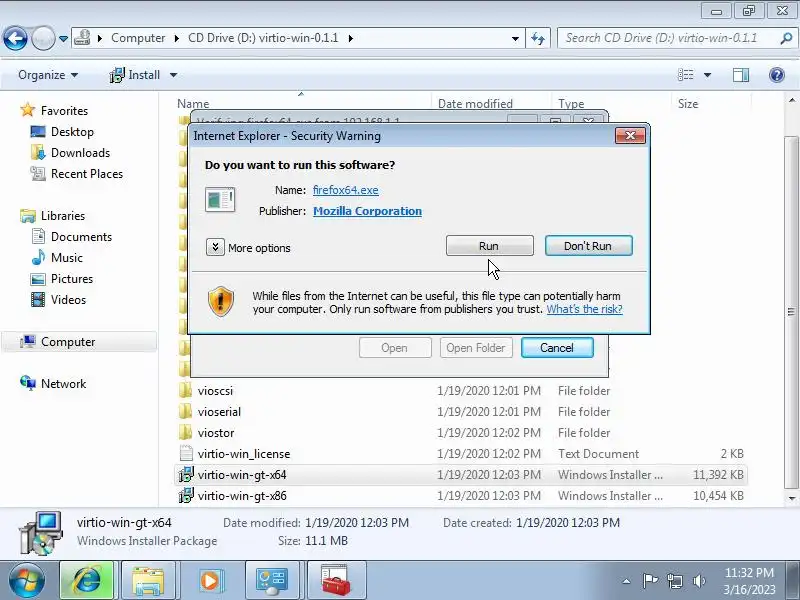Open the recent pages dropdown arrow
This screenshot has width=800, height=600.
tap(63, 38)
